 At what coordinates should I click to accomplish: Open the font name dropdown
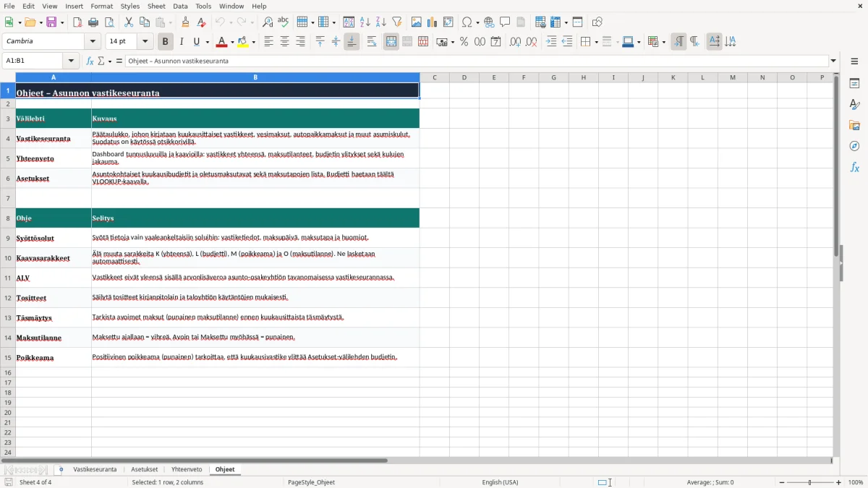tap(92, 42)
